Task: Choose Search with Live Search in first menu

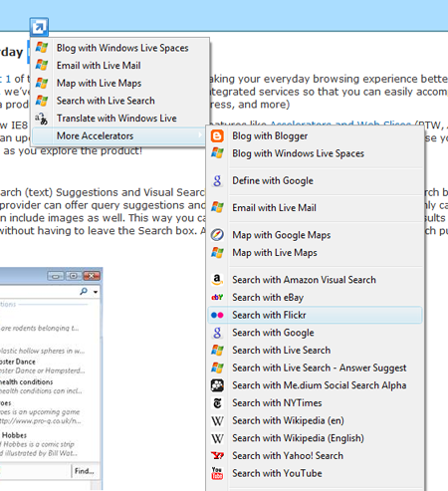Action: [119, 101]
